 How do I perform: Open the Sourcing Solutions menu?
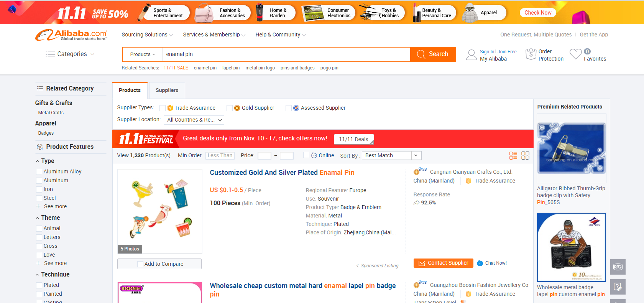(x=148, y=35)
